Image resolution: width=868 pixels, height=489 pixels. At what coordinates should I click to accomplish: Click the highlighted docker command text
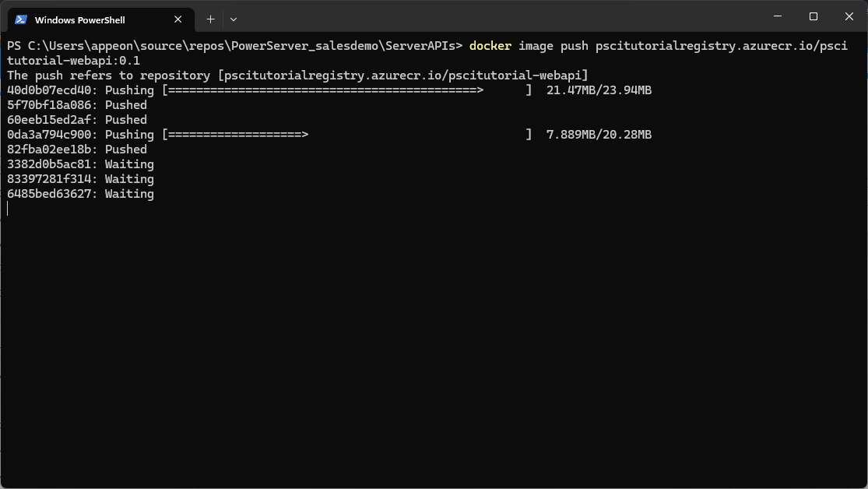tap(490, 45)
